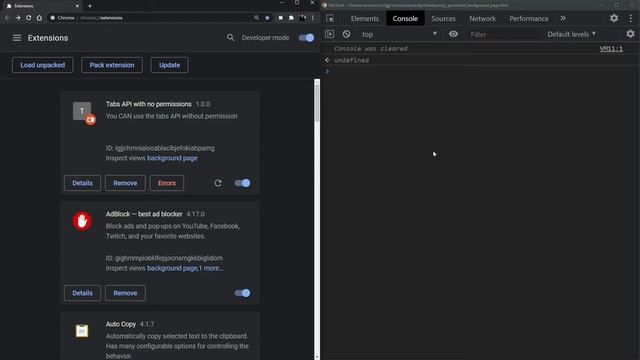Open Tabs API background page link

pos(172,158)
